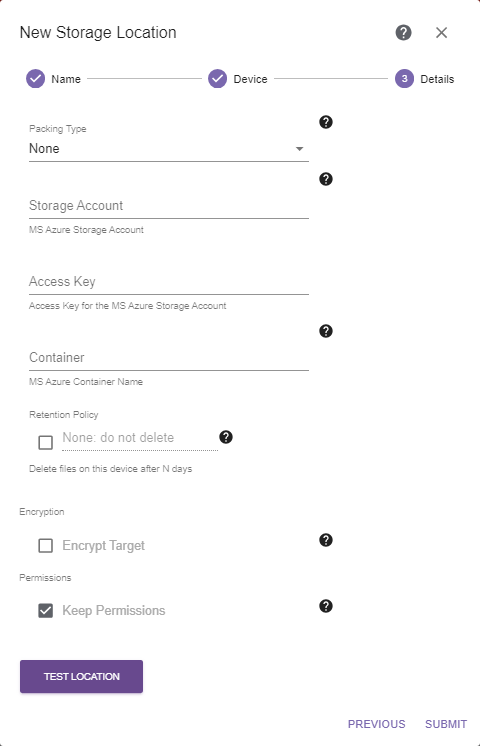Image resolution: width=480 pixels, height=746 pixels.
Task: Click help icon for Keep Permissions
Action: click(326, 606)
